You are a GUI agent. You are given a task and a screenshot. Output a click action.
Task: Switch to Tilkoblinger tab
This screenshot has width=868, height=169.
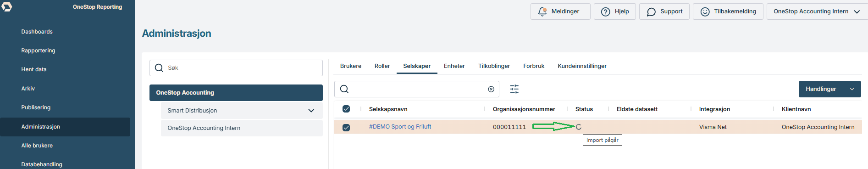coord(494,66)
